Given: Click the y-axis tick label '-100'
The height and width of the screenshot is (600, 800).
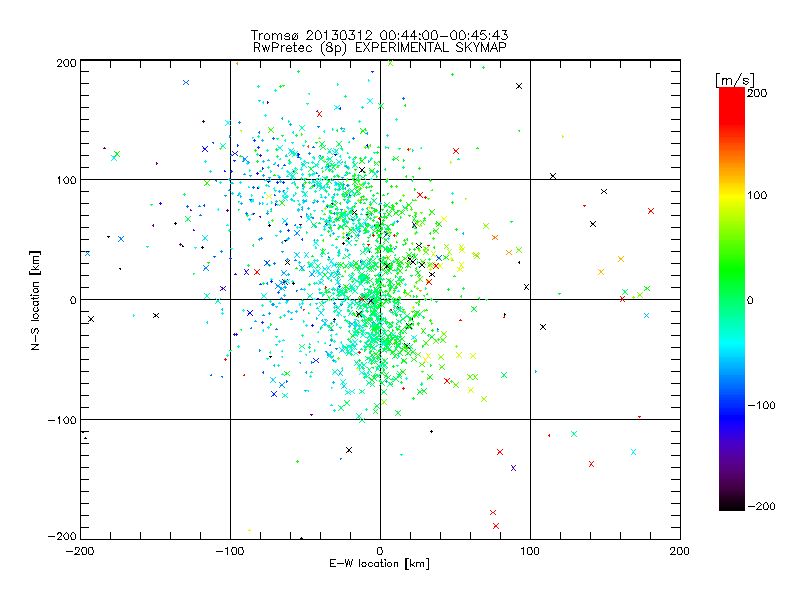Looking at the screenshot, I should [x=62, y=420].
